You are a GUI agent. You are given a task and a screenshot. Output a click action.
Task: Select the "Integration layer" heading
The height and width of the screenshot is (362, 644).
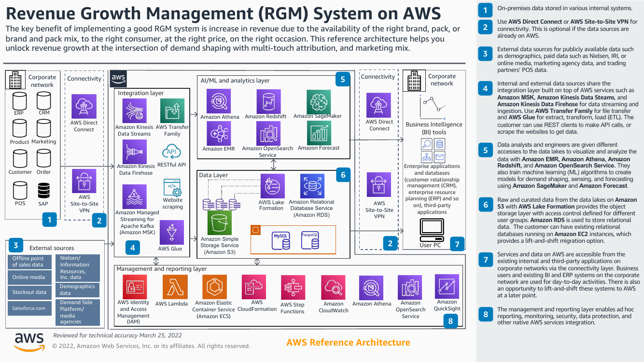[141, 93]
